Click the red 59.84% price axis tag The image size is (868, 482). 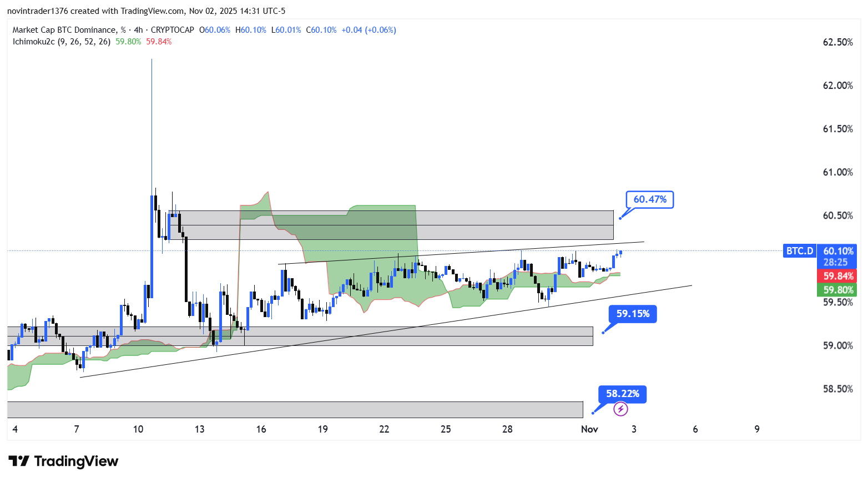[838, 276]
